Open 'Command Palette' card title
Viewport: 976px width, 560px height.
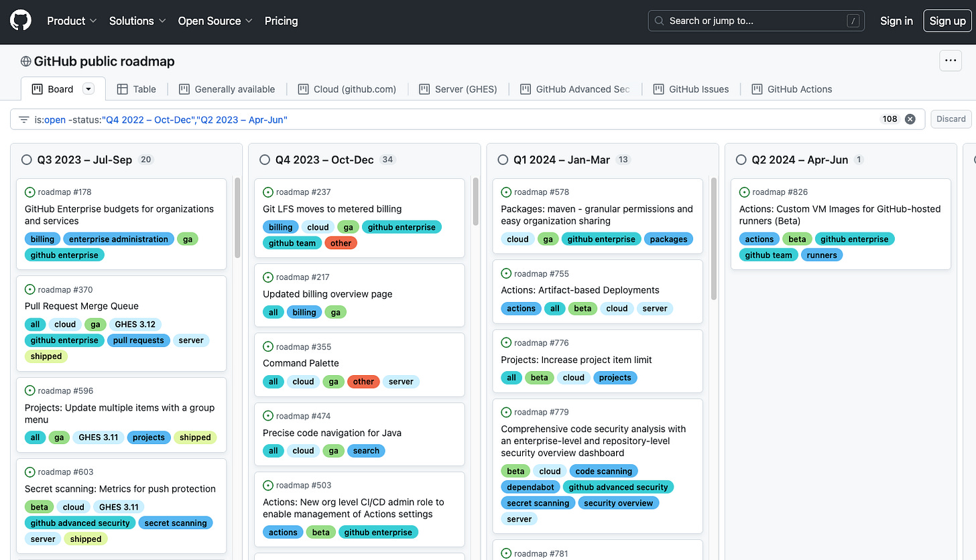301,363
